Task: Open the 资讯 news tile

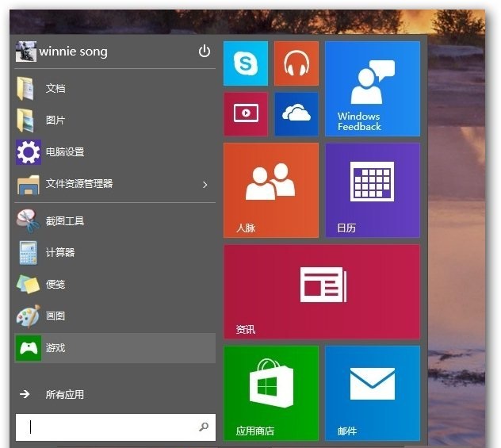Action: (322, 292)
